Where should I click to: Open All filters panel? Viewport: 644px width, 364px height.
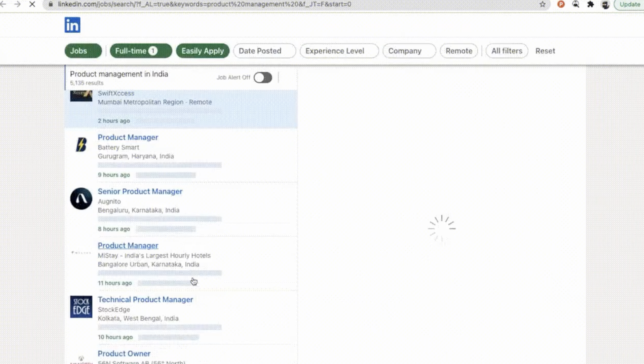(507, 51)
